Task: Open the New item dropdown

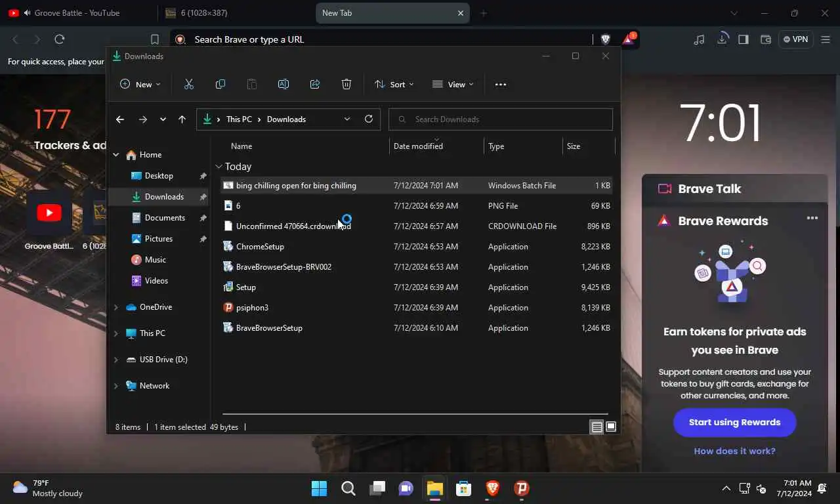Action: click(140, 84)
